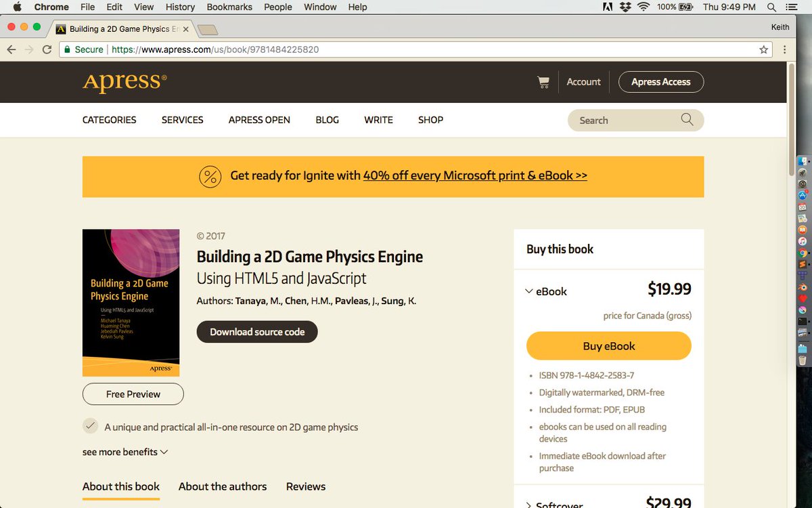The width and height of the screenshot is (812, 508).
Task: Reload the page
Action: coord(47,49)
